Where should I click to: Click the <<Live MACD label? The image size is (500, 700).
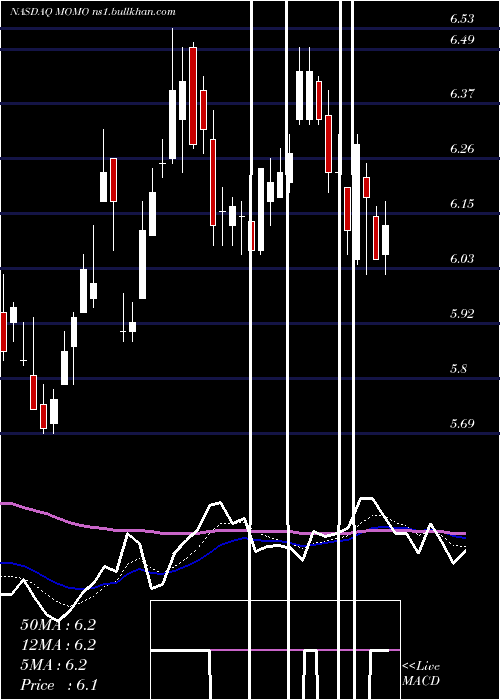(421, 674)
